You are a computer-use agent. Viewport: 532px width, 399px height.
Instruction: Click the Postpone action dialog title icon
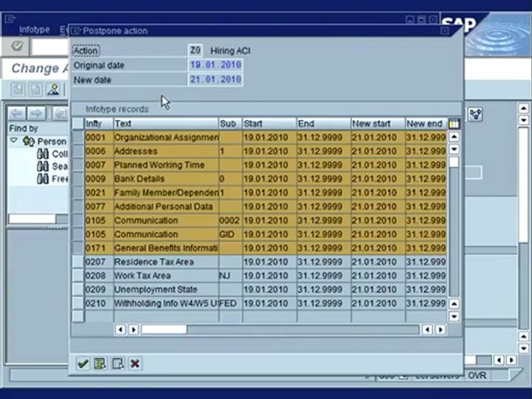(x=76, y=31)
